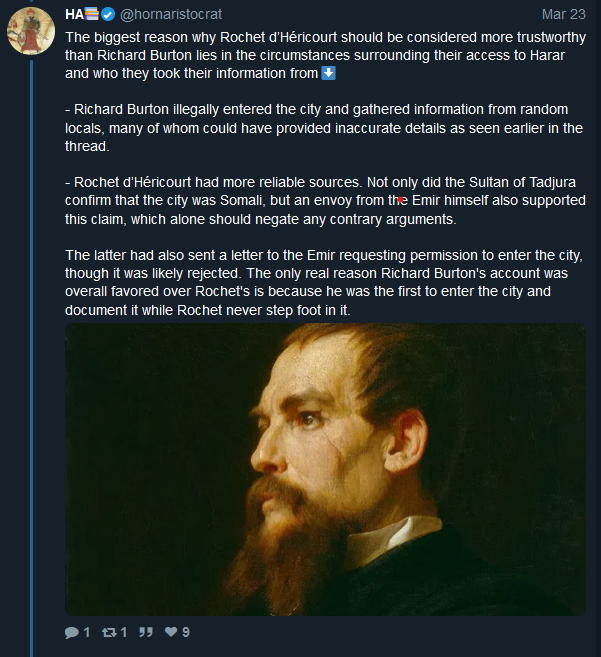This screenshot has width=601, height=657.
Task: Enlarge the bearded man portrait image
Action: pyautogui.click(x=325, y=468)
